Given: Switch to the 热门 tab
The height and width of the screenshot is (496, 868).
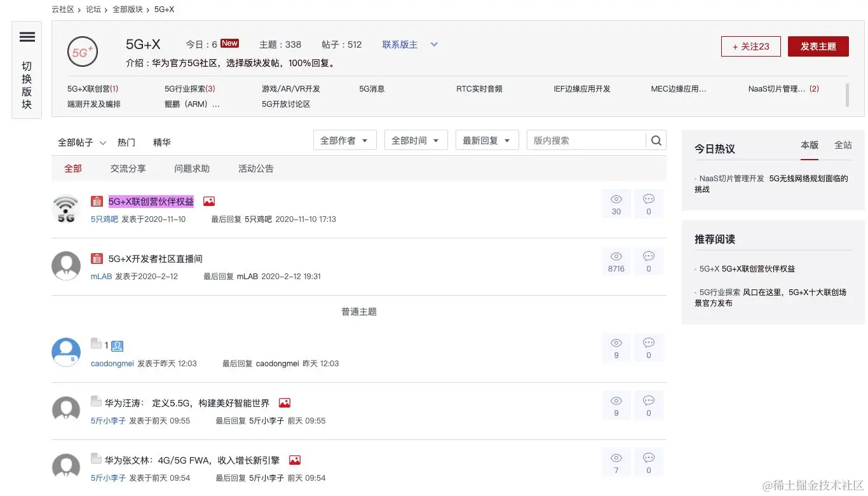Looking at the screenshot, I should click(x=126, y=142).
